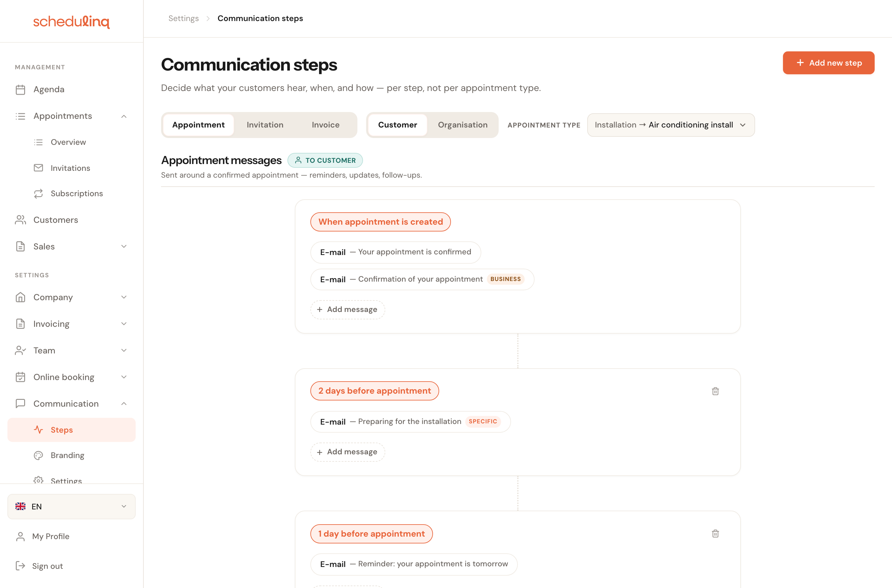Add message under When appointment is created
This screenshot has width=892, height=588.
point(348,309)
